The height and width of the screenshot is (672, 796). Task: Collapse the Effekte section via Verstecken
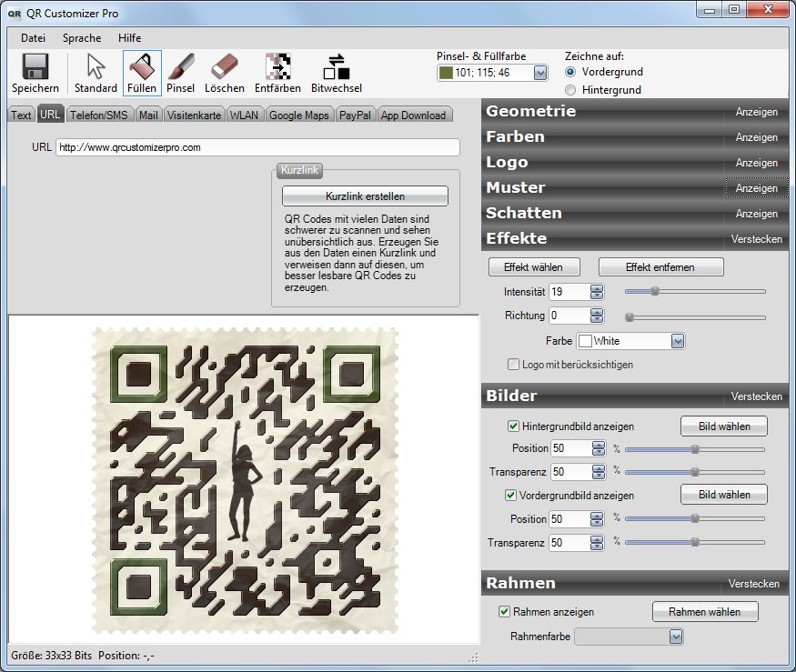pos(756,238)
